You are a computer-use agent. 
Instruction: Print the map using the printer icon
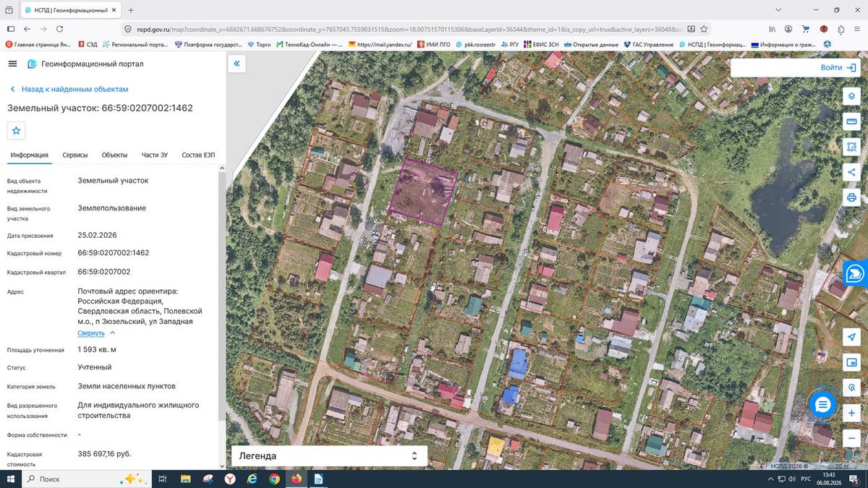tap(851, 197)
